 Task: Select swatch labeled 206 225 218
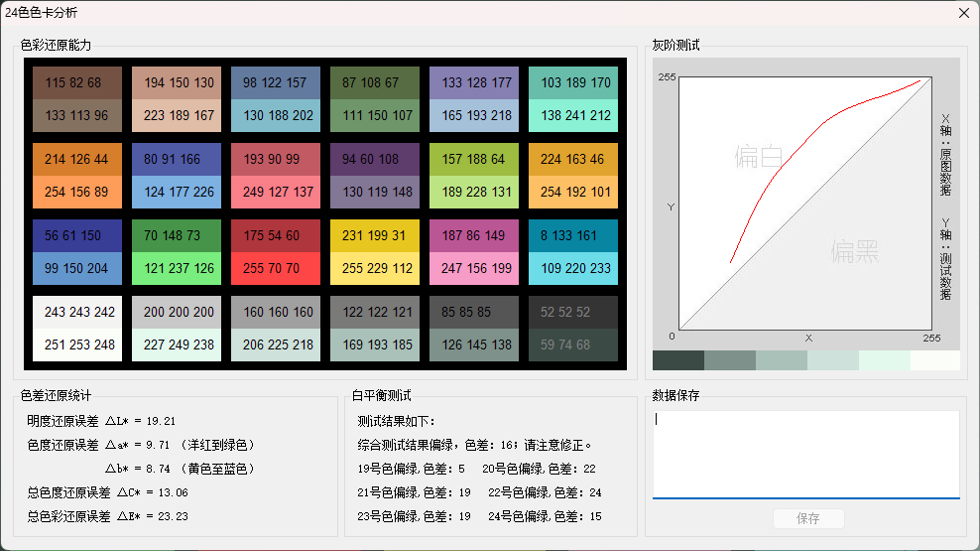click(x=276, y=344)
